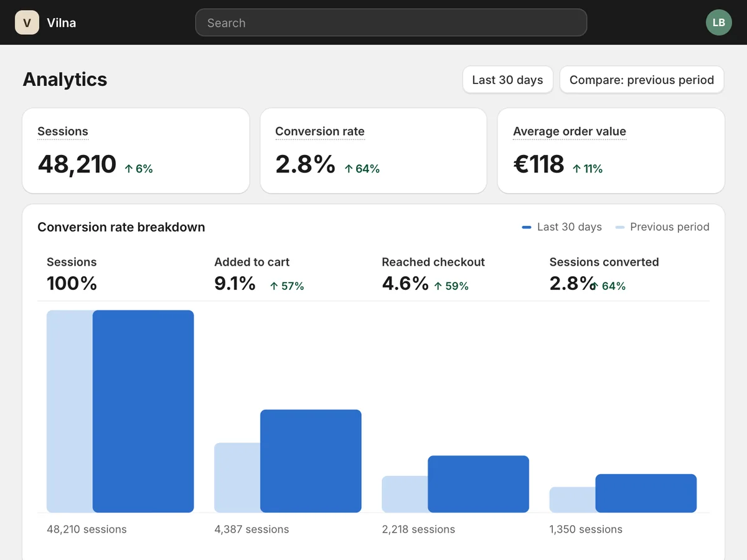Image resolution: width=747 pixels, height=560 pixels.
Task: Select the light blue previous Added to cart bar
Action: (x=237, y=478)
